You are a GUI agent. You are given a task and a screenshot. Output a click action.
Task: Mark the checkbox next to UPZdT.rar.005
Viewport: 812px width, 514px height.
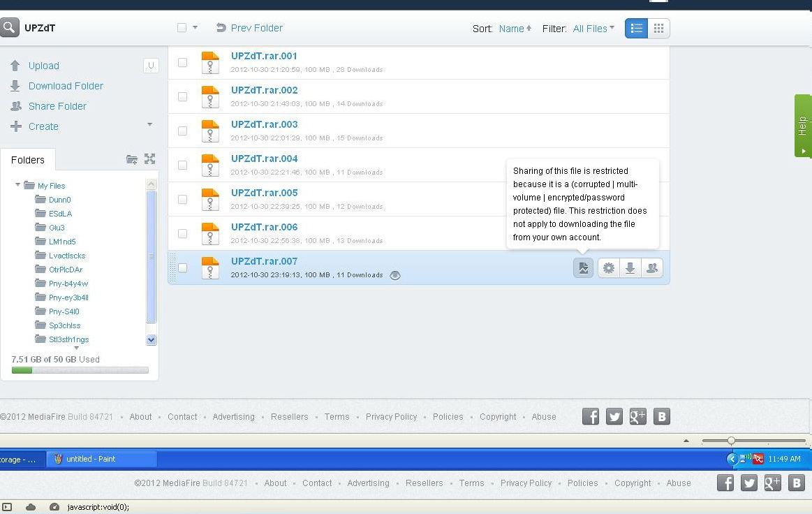point(182,200)
